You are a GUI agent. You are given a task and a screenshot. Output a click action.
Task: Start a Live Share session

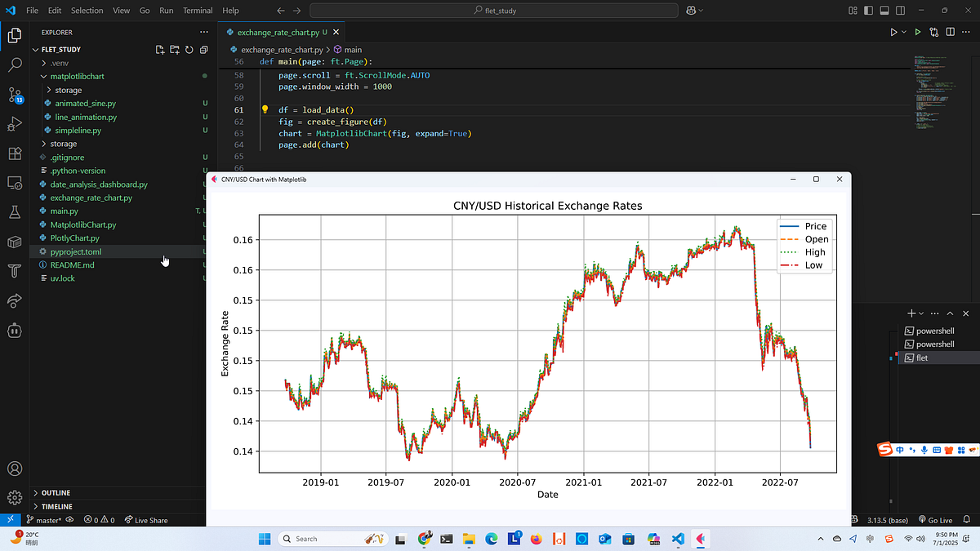148,519
